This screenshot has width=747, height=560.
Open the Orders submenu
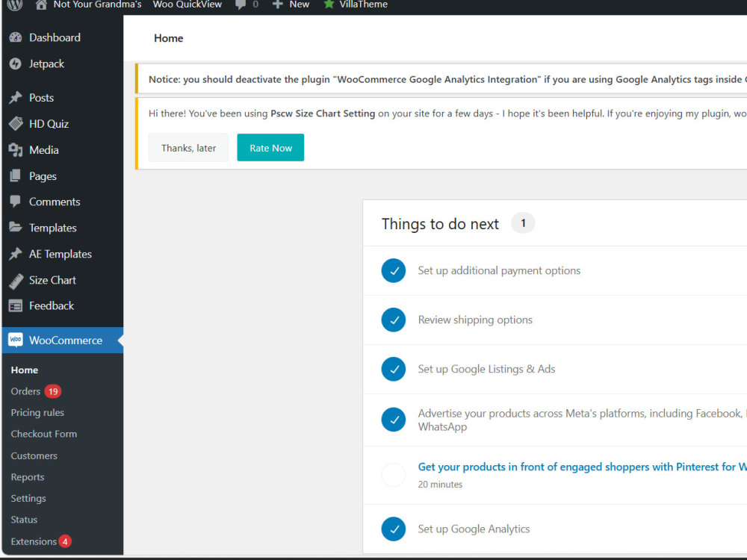coord(25,391)
